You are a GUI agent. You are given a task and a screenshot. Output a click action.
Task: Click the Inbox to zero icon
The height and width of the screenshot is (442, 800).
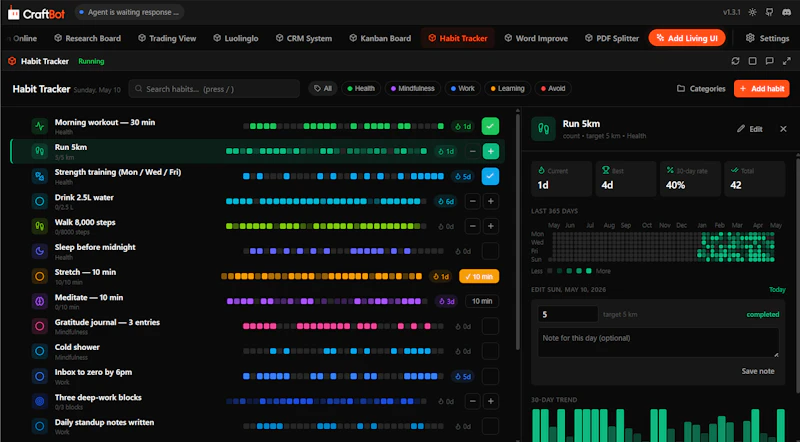coord(39,376)
